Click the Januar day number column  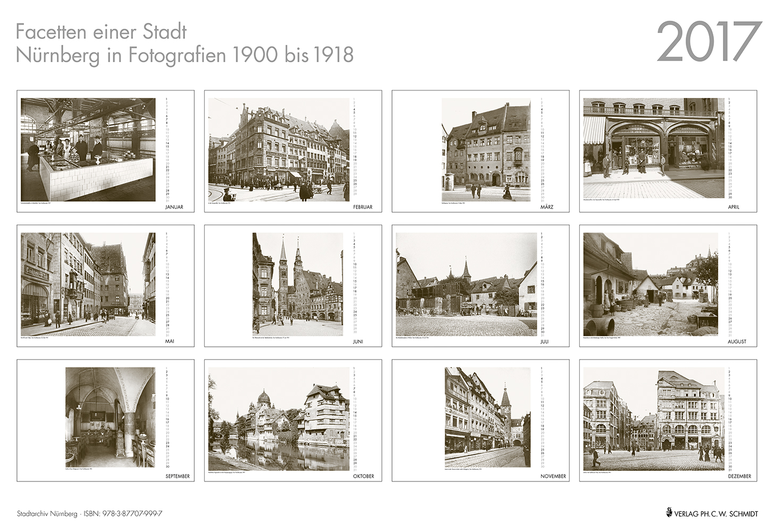coord(167,149)
